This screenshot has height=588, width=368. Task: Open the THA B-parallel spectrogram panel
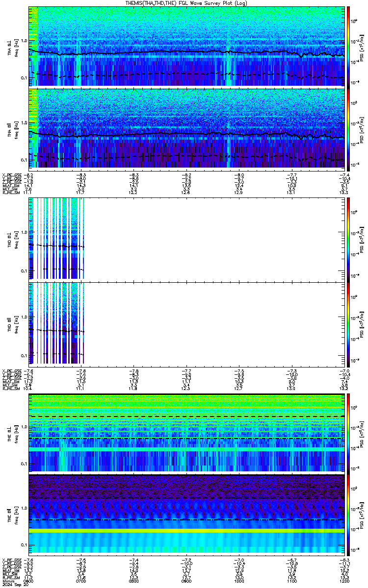187,129
